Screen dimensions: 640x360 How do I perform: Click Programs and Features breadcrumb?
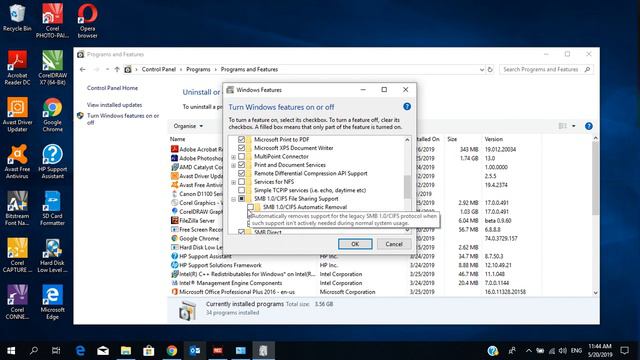(x=249, y=69)
